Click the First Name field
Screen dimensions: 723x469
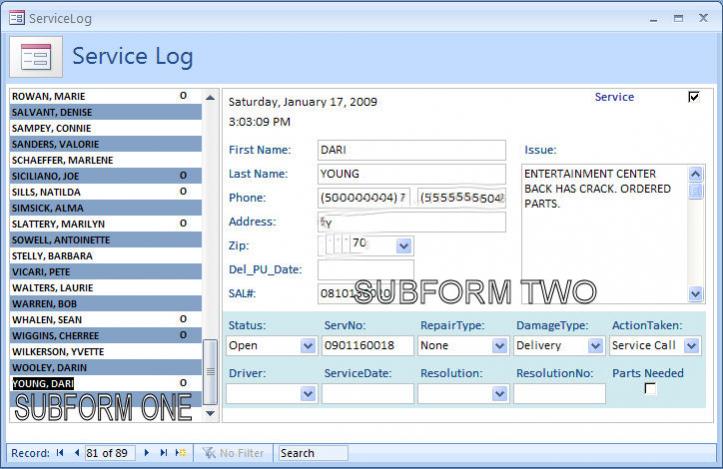pyautogui.click(x=411, y=150)
